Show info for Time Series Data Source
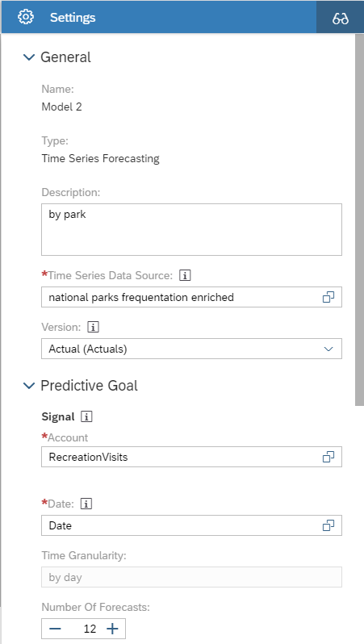This screenshot has height=644, width=364. click(185, 275)
